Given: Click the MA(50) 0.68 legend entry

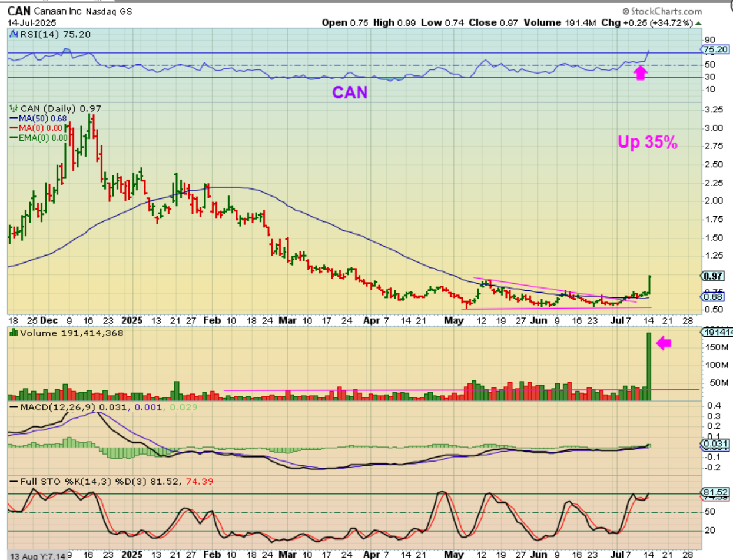Looking at the screenshot, I should coord(39,118).
